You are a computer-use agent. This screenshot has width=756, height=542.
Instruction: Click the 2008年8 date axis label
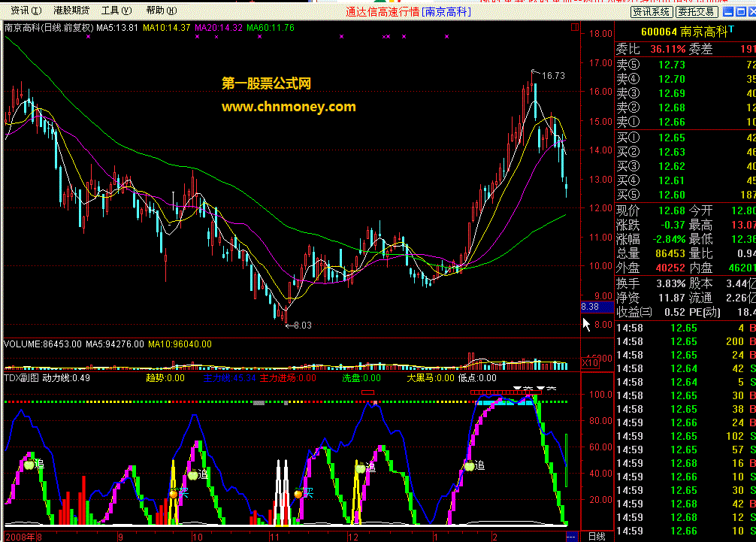pos(23,537)
